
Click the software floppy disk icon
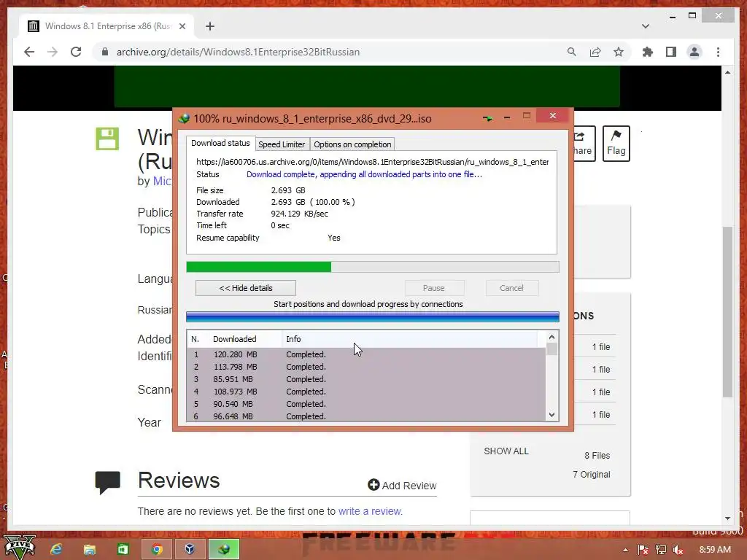tap(107, 139)
